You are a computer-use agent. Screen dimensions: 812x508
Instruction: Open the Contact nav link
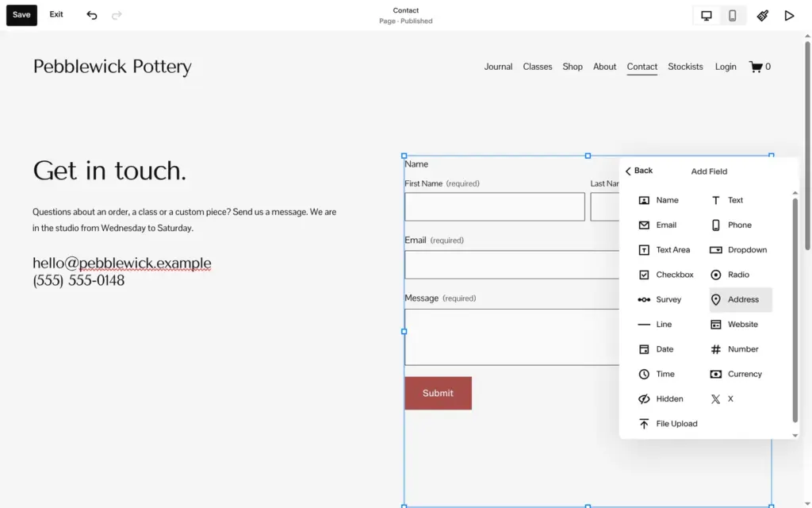(642, 67)
